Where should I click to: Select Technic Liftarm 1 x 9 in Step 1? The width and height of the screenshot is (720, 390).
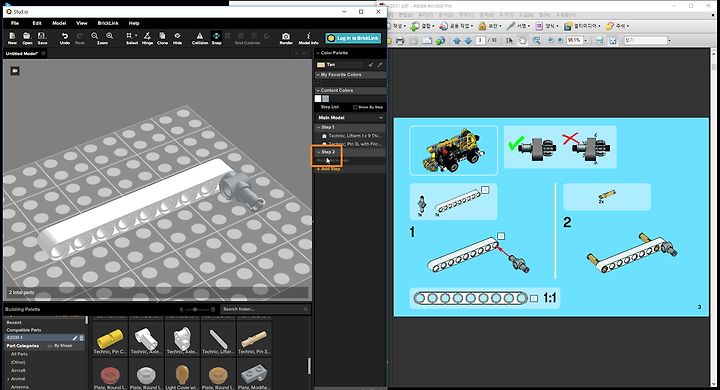click(351, 136)
